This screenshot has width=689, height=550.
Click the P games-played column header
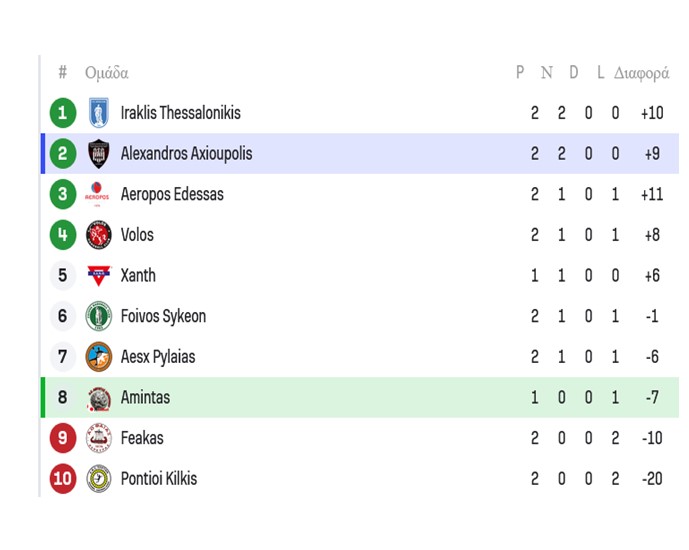(520, 73)
